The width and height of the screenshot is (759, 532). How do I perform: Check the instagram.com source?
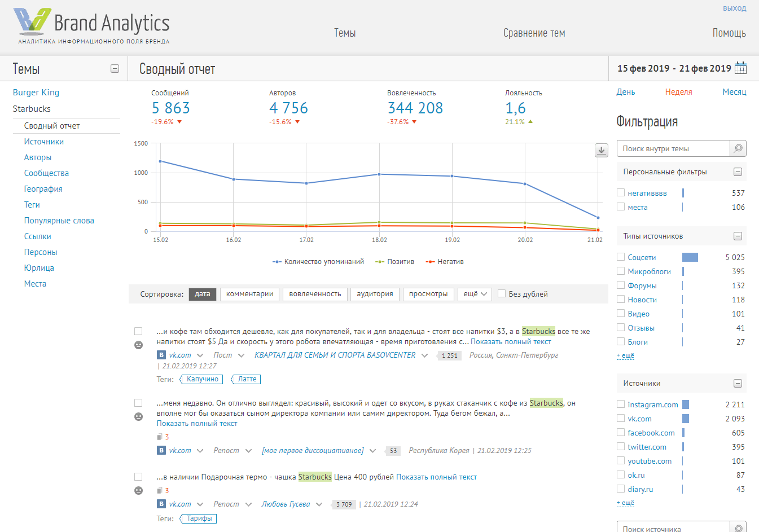tap(621, 404)
